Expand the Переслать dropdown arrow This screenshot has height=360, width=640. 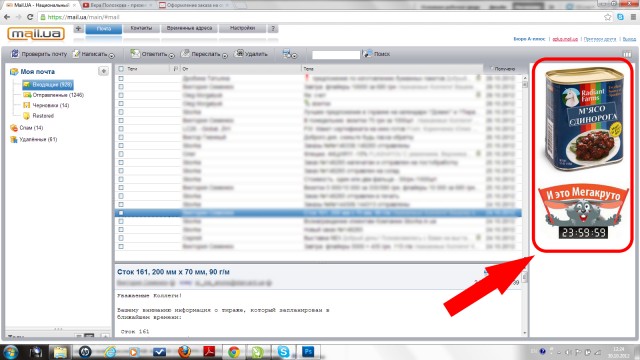(x=224, y=56)
